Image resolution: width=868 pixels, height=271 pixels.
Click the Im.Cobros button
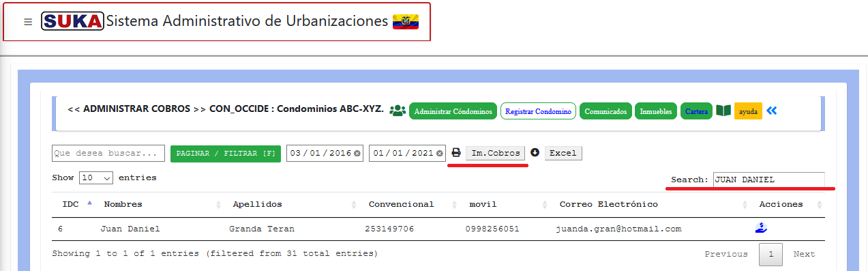click(496, 153)
